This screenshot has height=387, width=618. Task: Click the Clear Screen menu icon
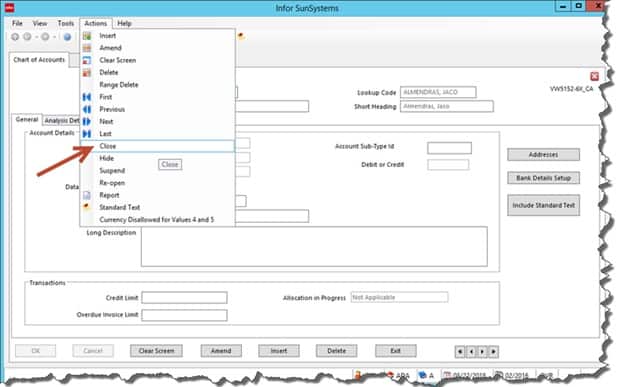[87, 60]
